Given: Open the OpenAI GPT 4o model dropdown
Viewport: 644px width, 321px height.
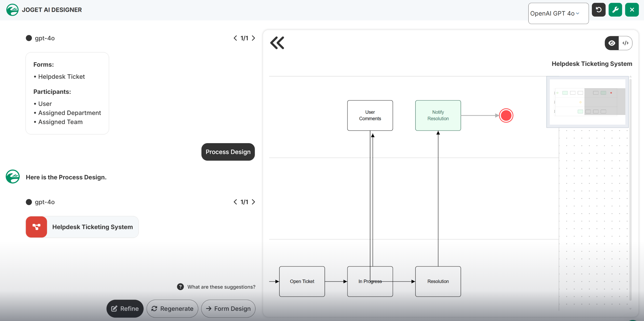Looking at the screenshot, I should click(x=558, y=13).
